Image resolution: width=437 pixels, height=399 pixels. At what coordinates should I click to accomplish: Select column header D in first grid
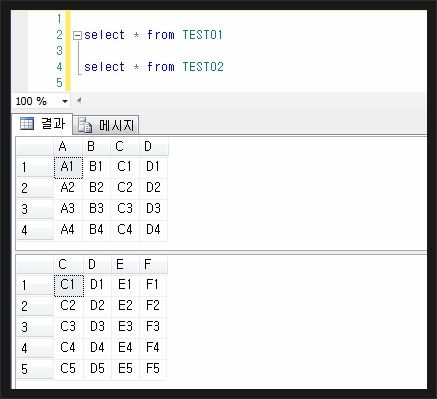click(x=154, y=146)
